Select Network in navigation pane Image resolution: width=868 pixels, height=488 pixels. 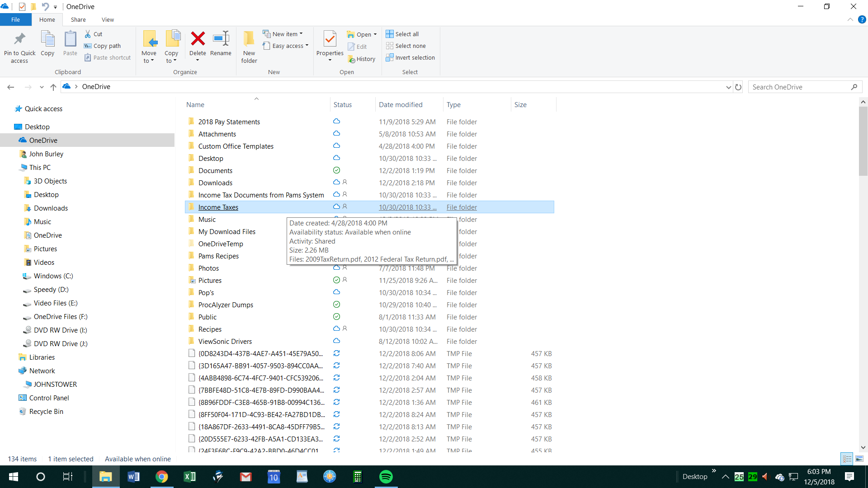(x=42, y=371)
